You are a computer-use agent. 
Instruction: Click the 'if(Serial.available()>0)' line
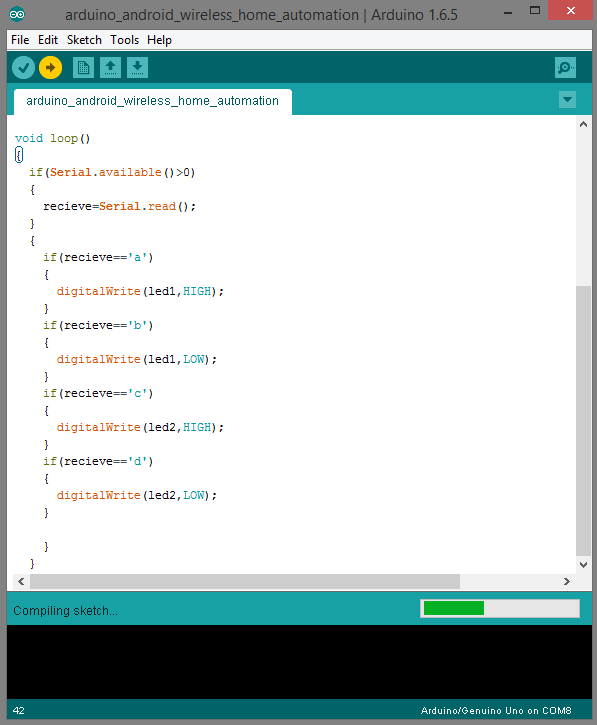[112, 172]
